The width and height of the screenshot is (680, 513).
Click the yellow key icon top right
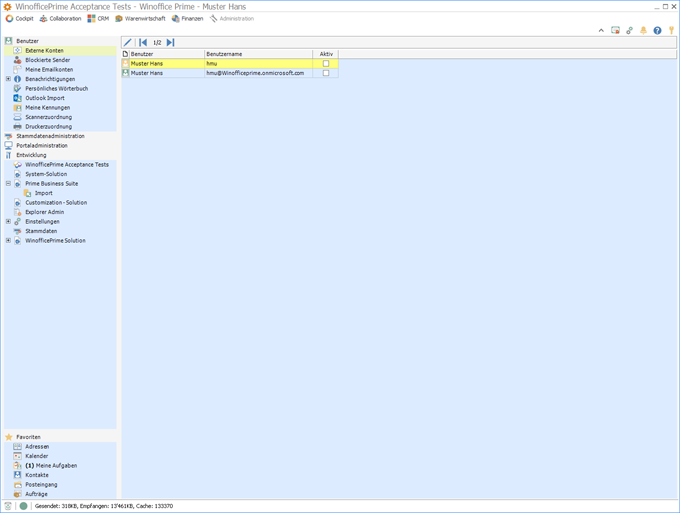(x=671, y=31)
